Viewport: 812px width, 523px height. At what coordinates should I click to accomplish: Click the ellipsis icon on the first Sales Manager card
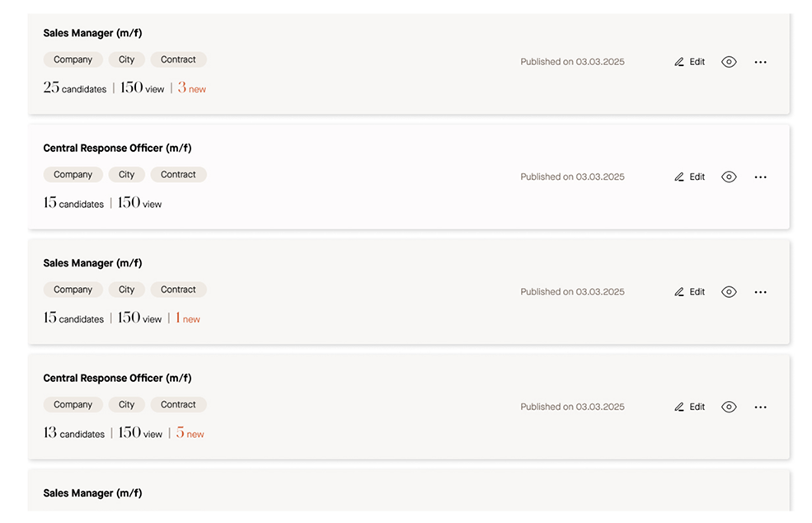pos(760,62)
